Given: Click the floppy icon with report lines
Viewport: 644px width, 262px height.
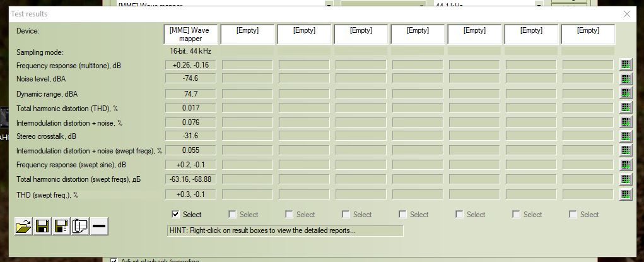Looking at the screenshot, I should 61,227.
